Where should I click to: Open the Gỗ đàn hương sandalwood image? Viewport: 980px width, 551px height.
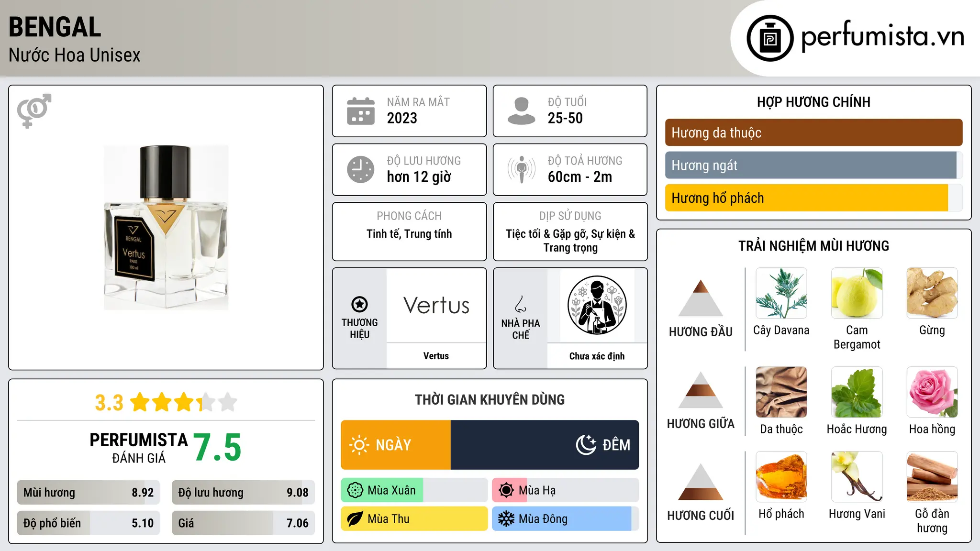click(x=932, y=477)
